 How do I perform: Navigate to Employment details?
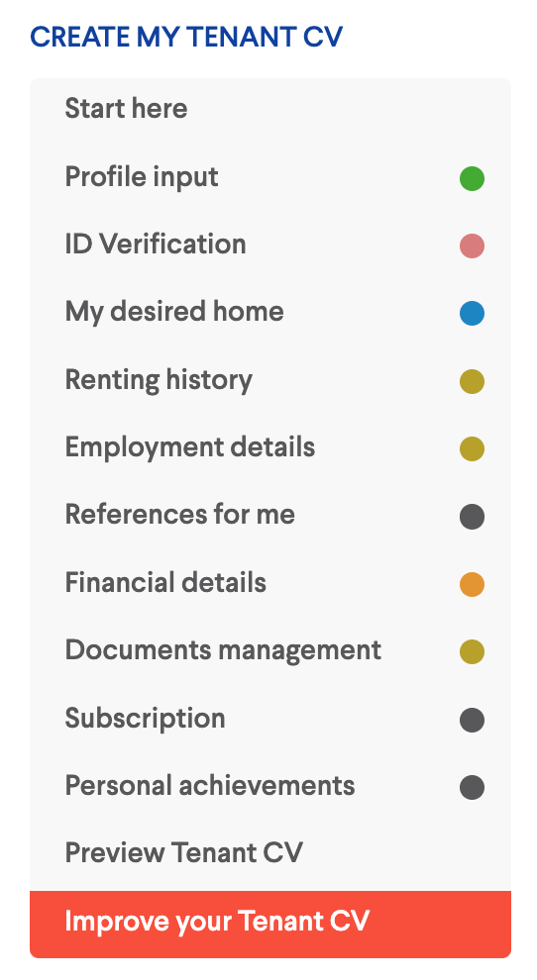pos(270,447)
